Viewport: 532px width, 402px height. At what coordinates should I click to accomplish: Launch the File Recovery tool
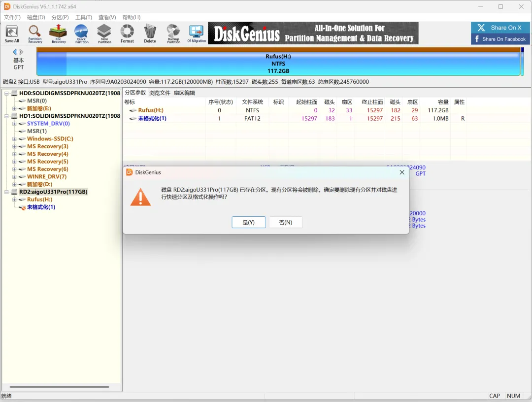[x=58, y=34]
